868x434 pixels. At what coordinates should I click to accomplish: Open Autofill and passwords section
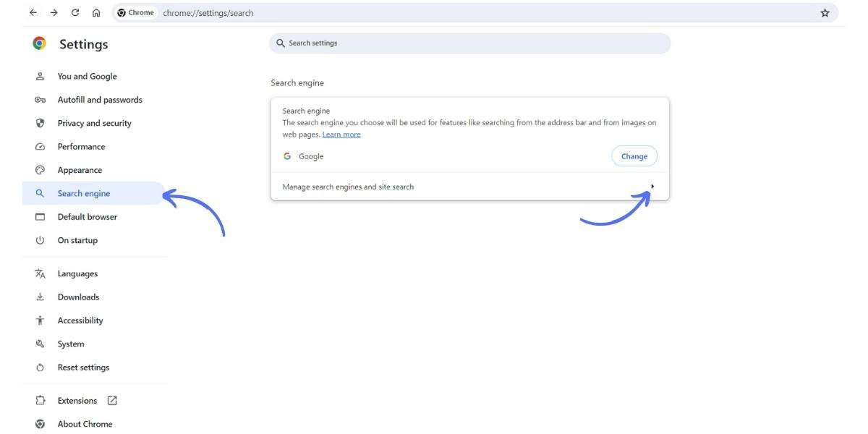(100, 100)
